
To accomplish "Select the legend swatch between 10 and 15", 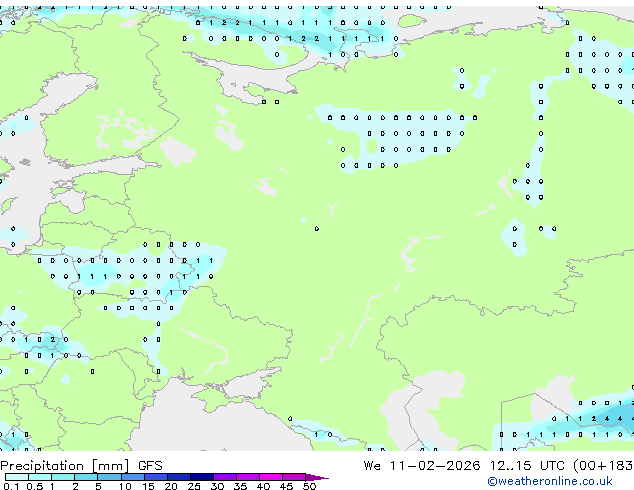I will tap(132, 477).
